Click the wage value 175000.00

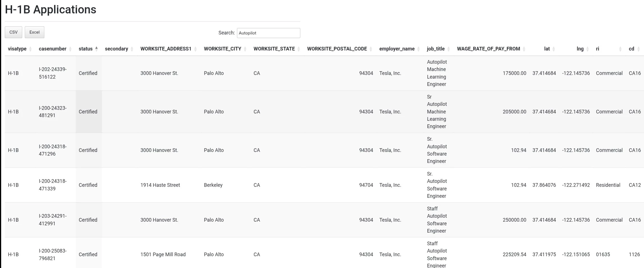click(514, 73)
